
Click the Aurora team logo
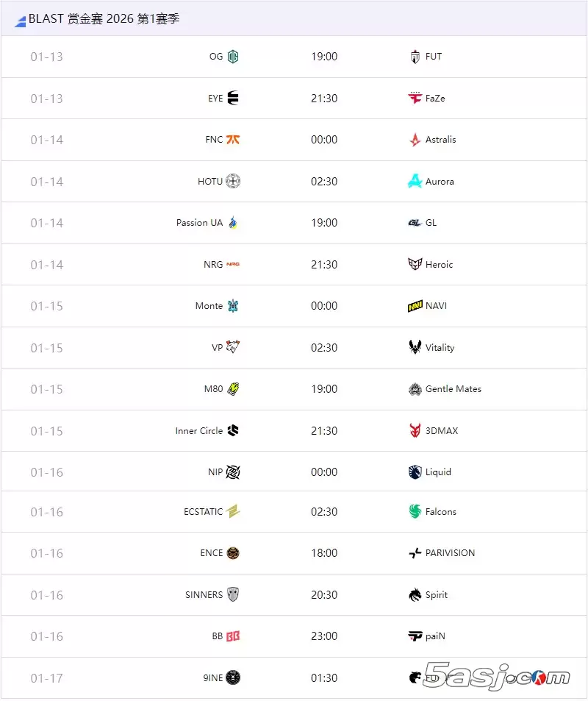(x=415, y=181)
